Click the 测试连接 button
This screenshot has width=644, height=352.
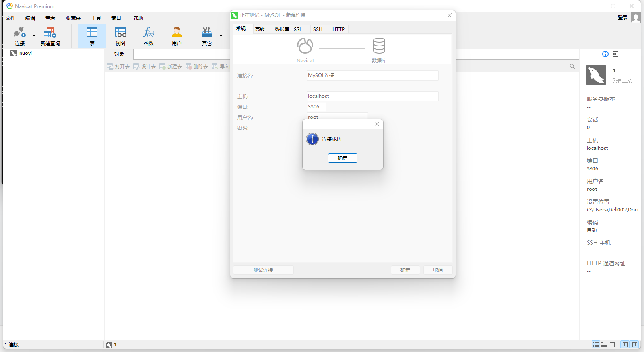(263, 270)
